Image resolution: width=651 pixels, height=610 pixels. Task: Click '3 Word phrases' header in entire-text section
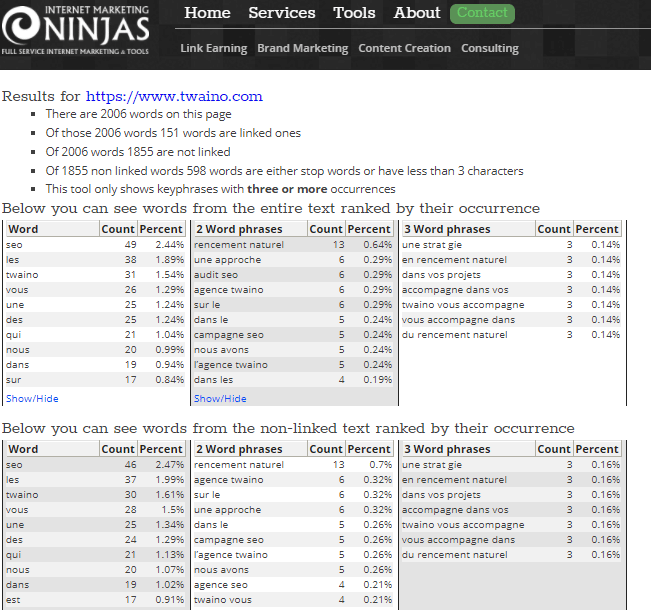(x=468, y=229)
